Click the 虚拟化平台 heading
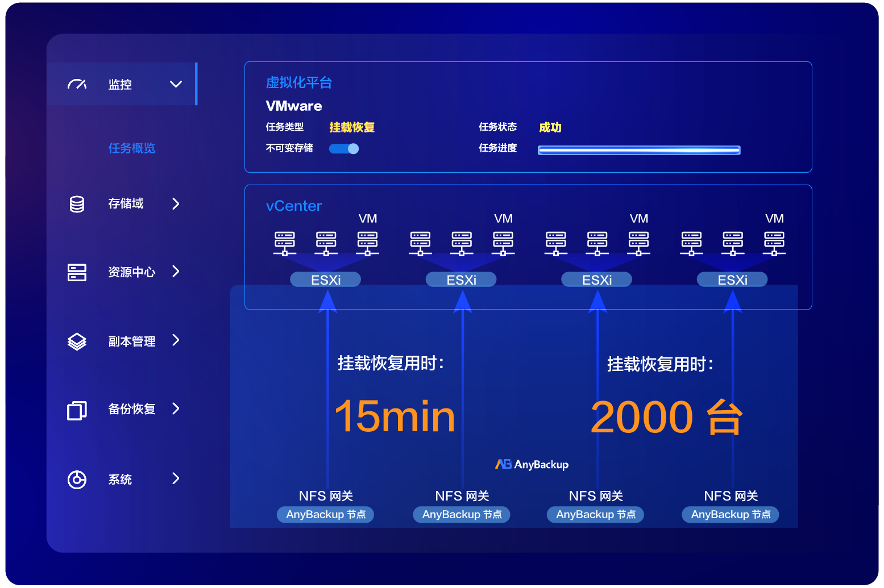Screen dimensions: 884x588 click(x=299, y=83)
